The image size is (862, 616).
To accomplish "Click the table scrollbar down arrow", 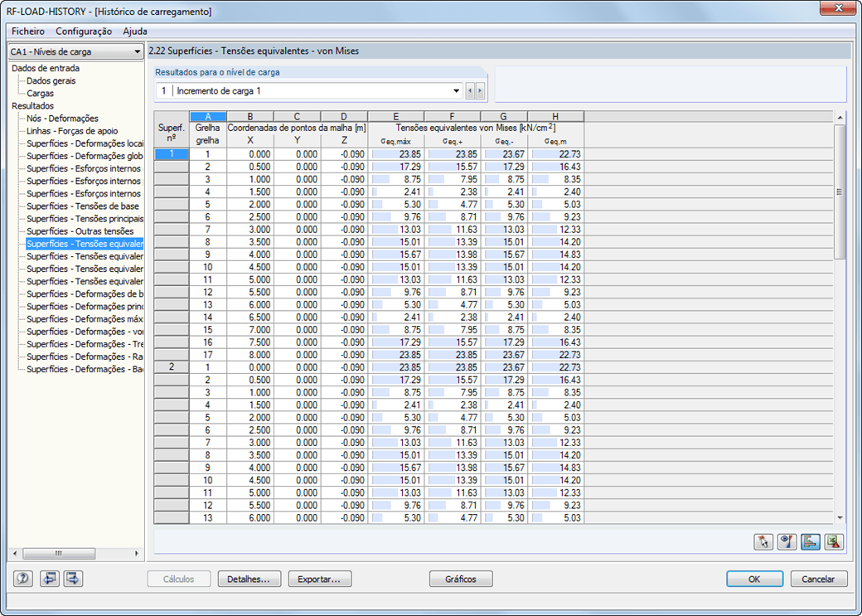I will (840, 517).
